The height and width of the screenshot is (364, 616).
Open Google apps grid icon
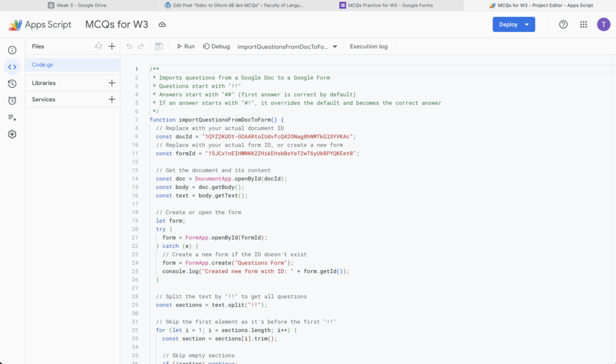(x=583, y=25)
